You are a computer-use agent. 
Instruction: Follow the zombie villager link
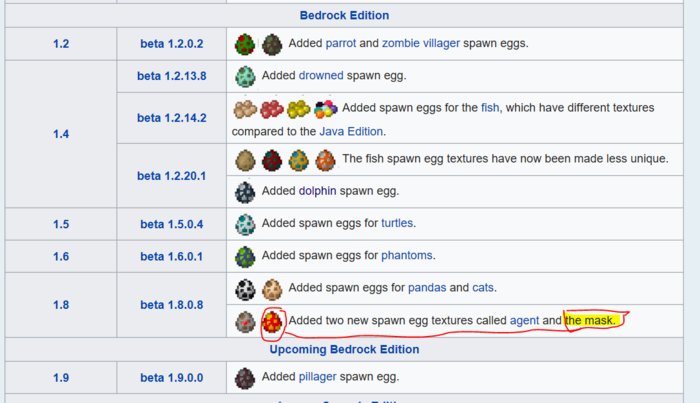(x=421, y=43)
